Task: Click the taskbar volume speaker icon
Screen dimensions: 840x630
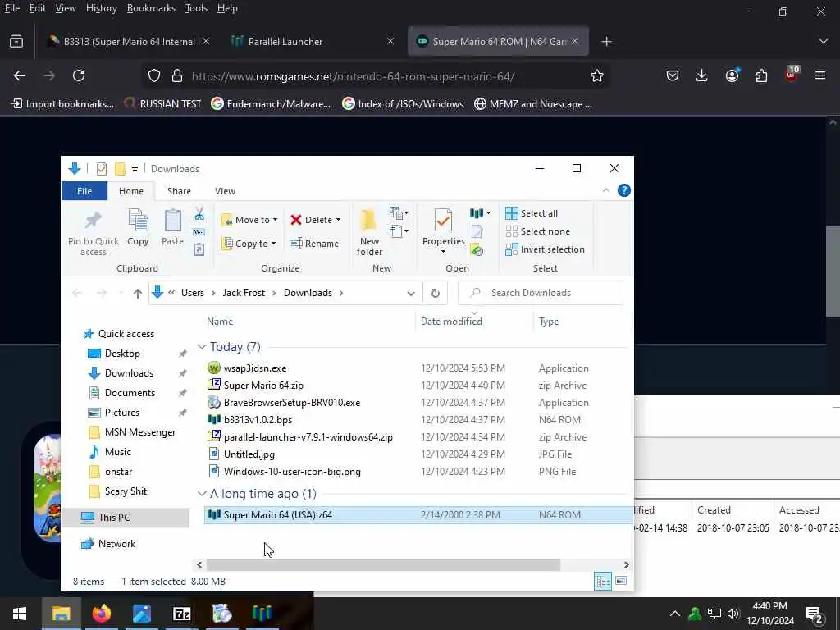Action: pos(733,614)
